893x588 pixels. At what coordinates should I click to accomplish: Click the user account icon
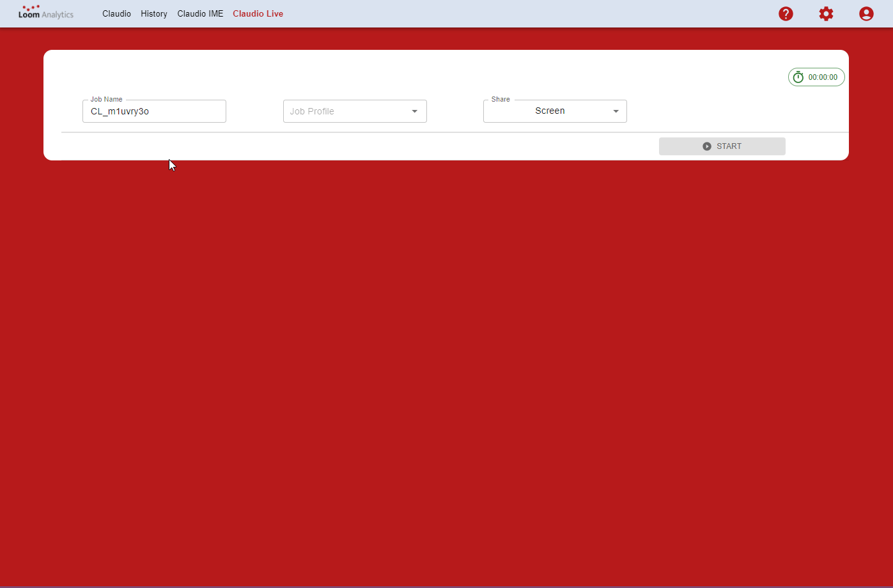(x=866, y=13)
